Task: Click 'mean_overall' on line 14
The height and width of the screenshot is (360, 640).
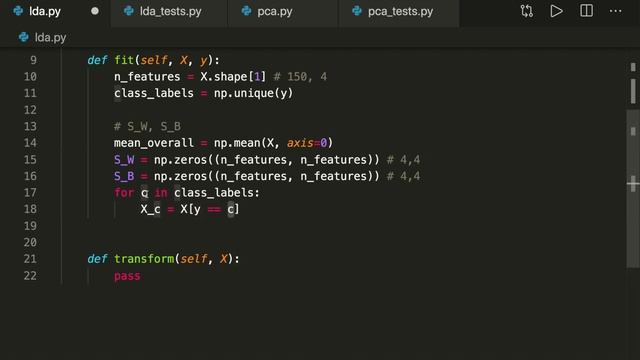Action: coord(153,143)
